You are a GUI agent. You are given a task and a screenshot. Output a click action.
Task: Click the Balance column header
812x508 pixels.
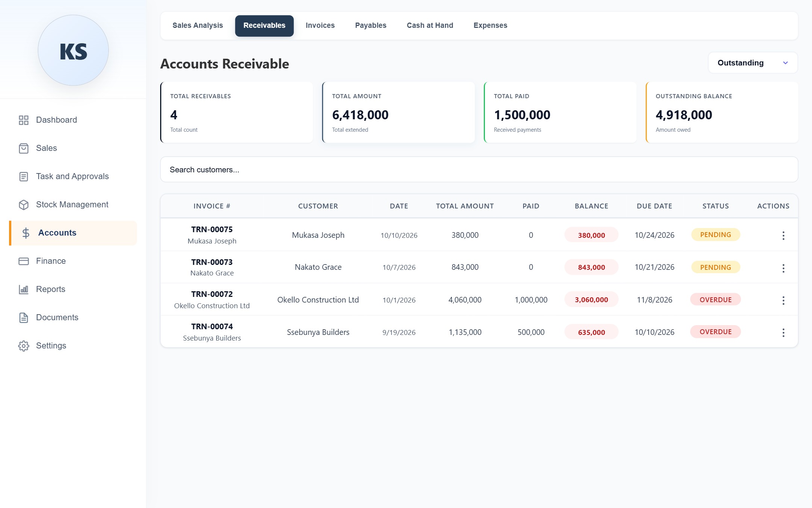coord(591,206)
